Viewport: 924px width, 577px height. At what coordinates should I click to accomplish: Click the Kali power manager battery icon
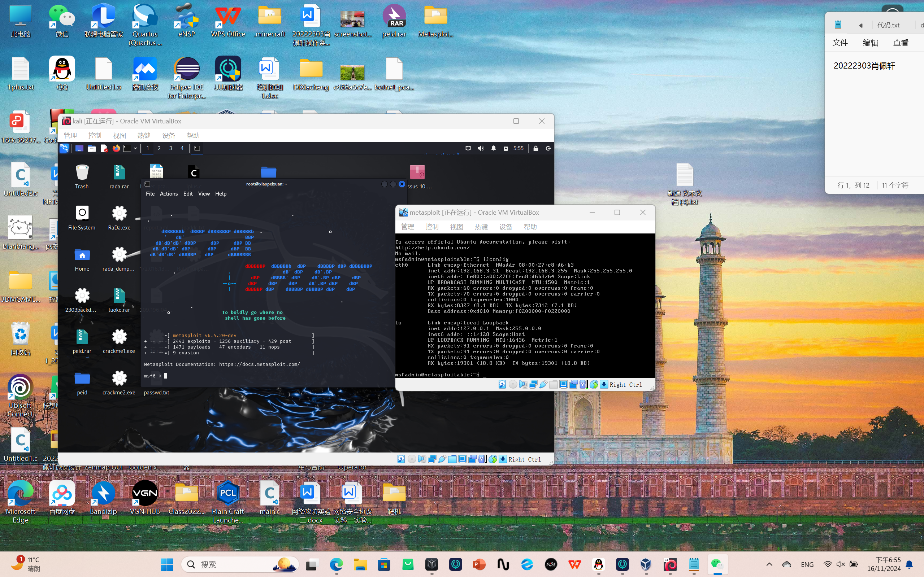coord(506,148)
